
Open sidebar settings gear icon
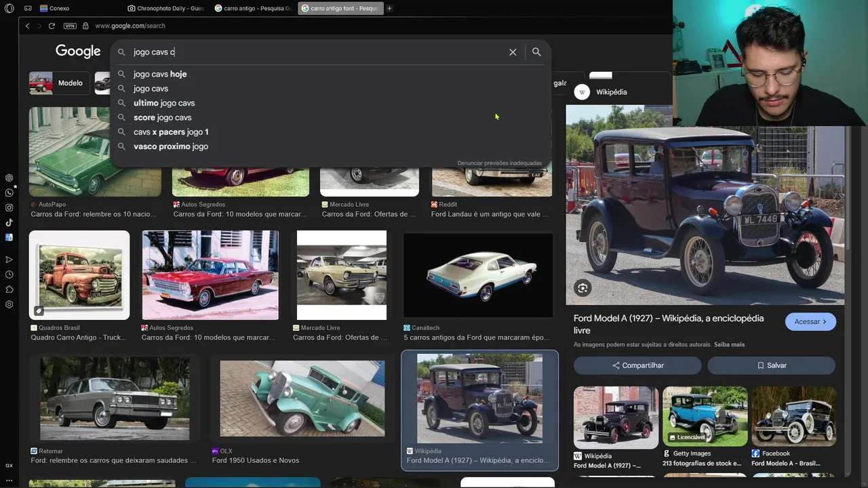[x=9, y=304]
